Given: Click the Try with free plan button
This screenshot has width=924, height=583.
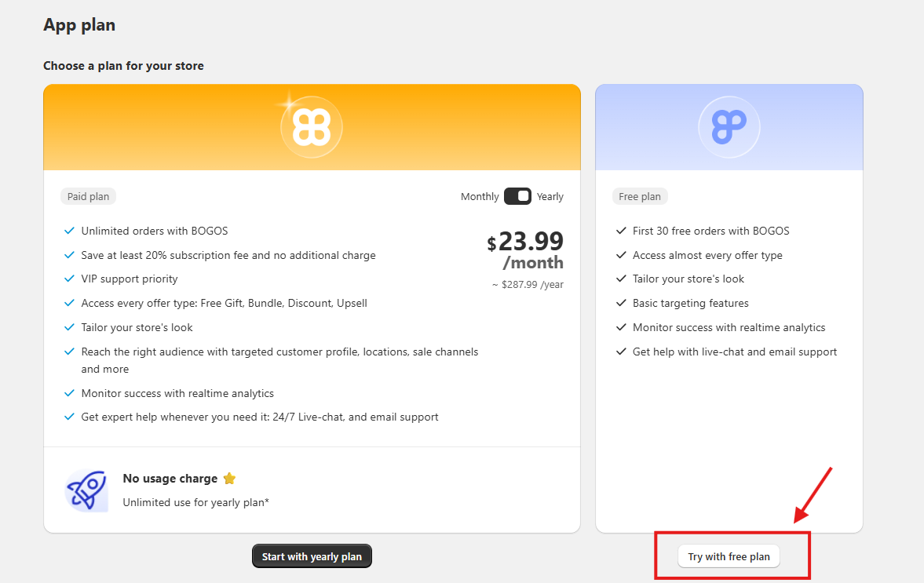Looking at the screenshot, I should tap(729, 556).
